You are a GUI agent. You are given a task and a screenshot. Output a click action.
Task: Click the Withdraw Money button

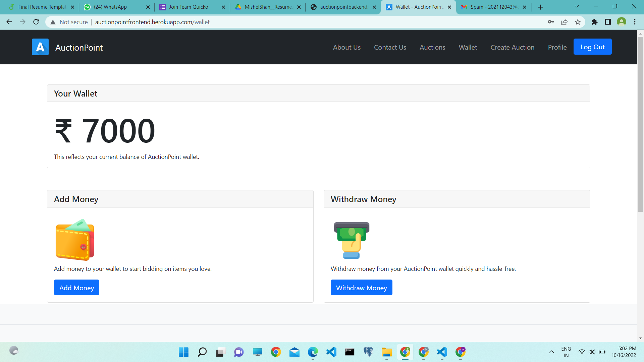coord(361,287)
